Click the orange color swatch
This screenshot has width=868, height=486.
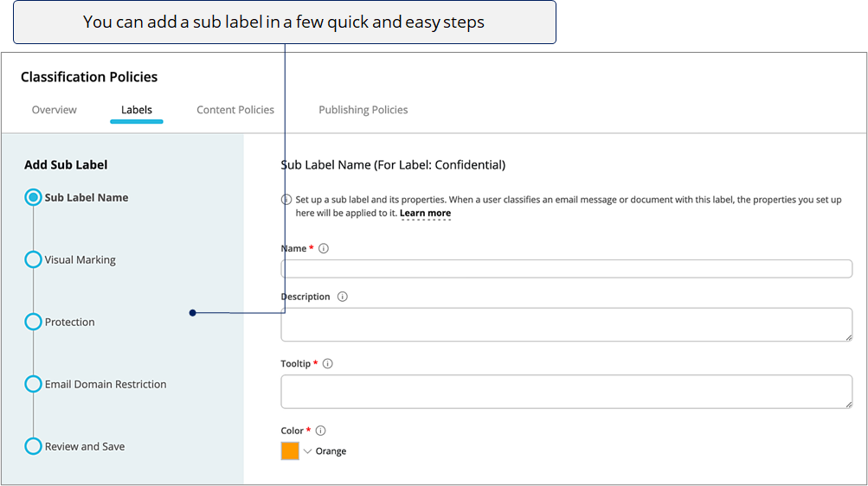[x=290, y=451]
